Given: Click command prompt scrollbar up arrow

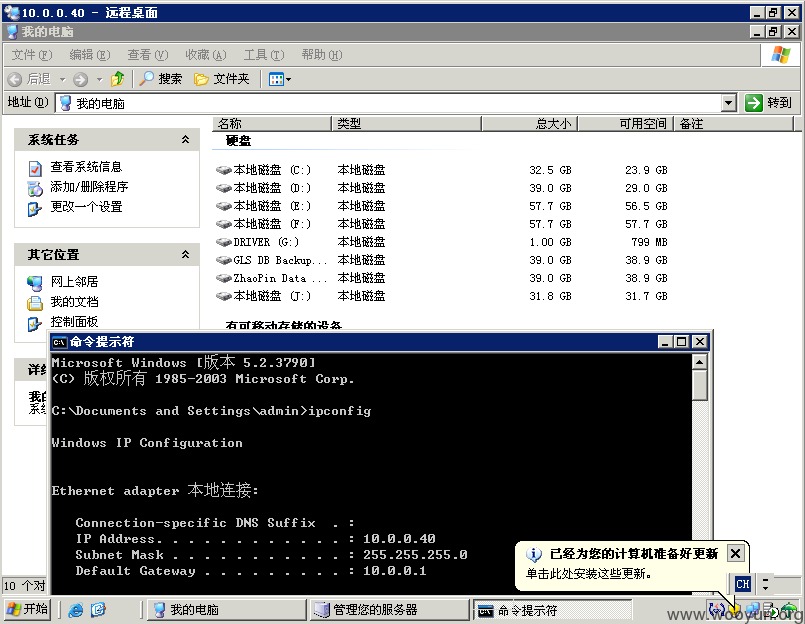Looking at the screenshot, I should coord(699,362).
